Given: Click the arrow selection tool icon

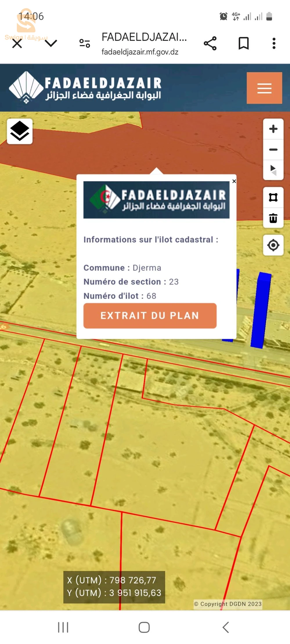Looking at the screenshot, I should coord(273,170).
